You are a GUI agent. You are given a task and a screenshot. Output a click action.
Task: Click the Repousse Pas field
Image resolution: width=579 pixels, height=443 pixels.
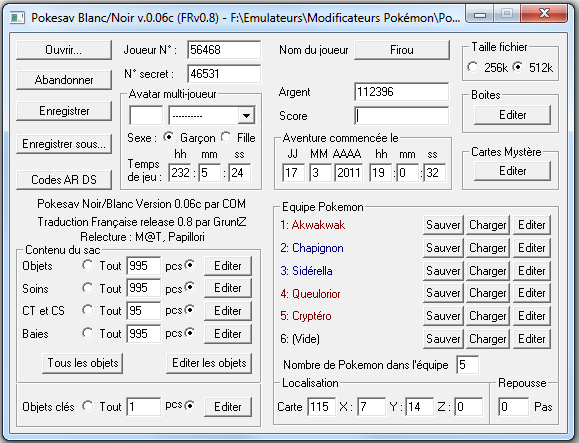[x=513, y=407]
